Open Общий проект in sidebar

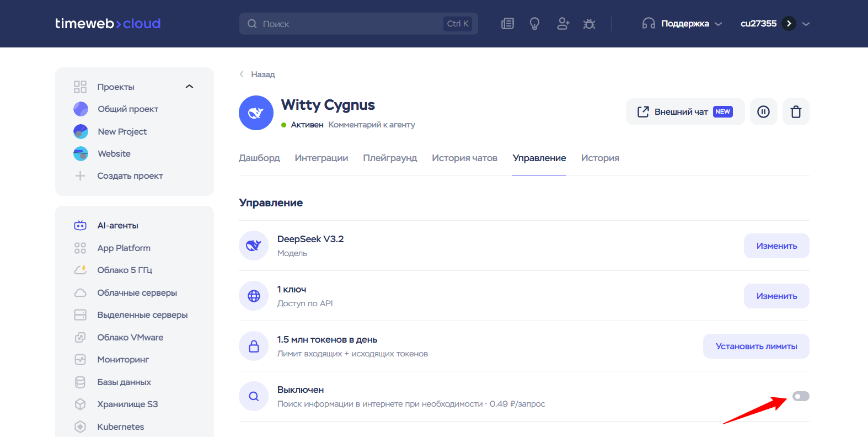coord(128,109)
